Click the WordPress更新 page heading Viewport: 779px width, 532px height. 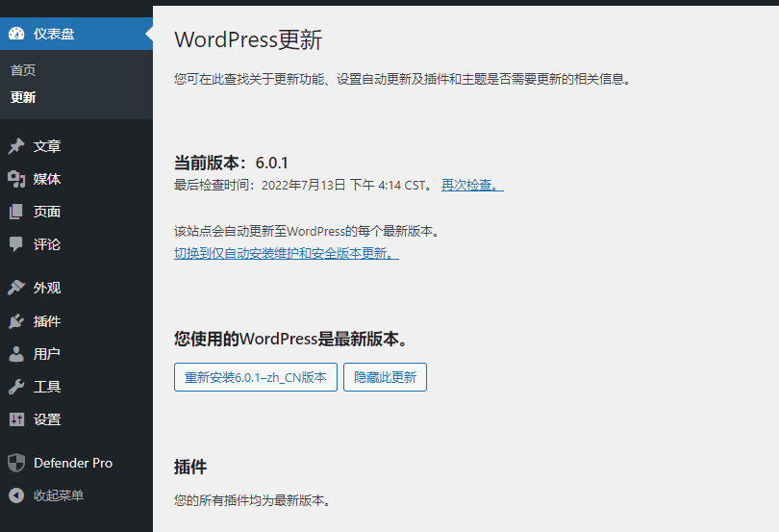click(x=248, y=39)
